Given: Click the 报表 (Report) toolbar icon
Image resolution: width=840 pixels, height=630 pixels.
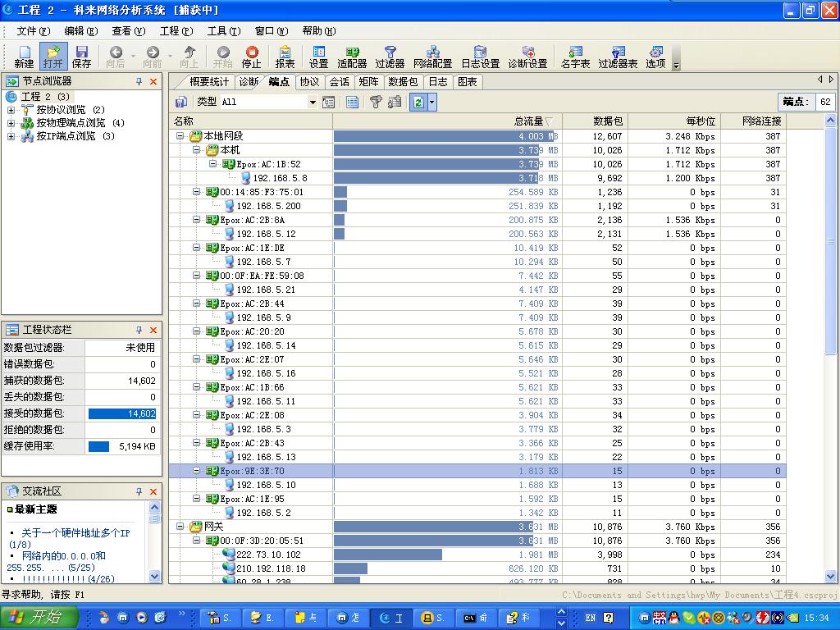Looking at the screenshot, I should point(285,57).
